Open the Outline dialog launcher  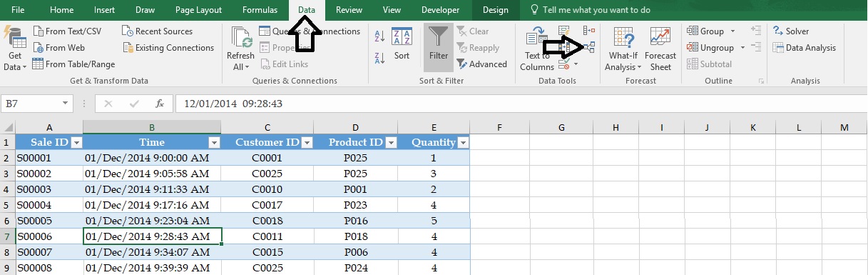(761, 81)
